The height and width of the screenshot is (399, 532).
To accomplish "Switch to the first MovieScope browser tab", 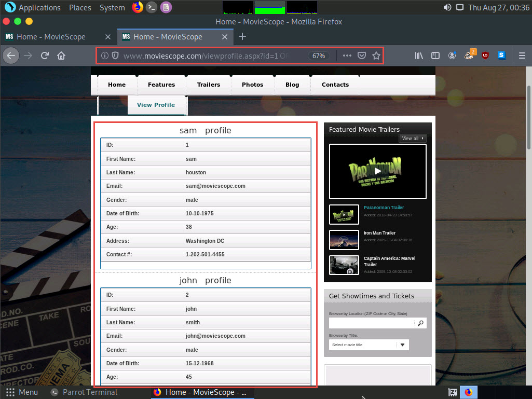I will (51, 37).
